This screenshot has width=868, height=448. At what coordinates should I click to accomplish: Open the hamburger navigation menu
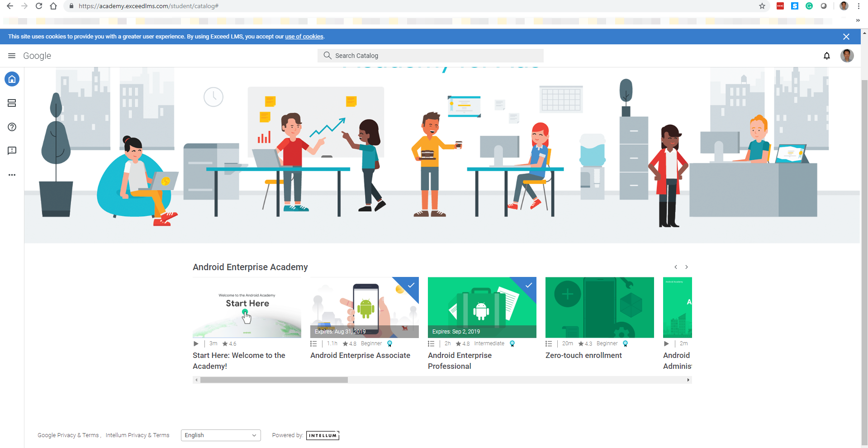[12, 56]
